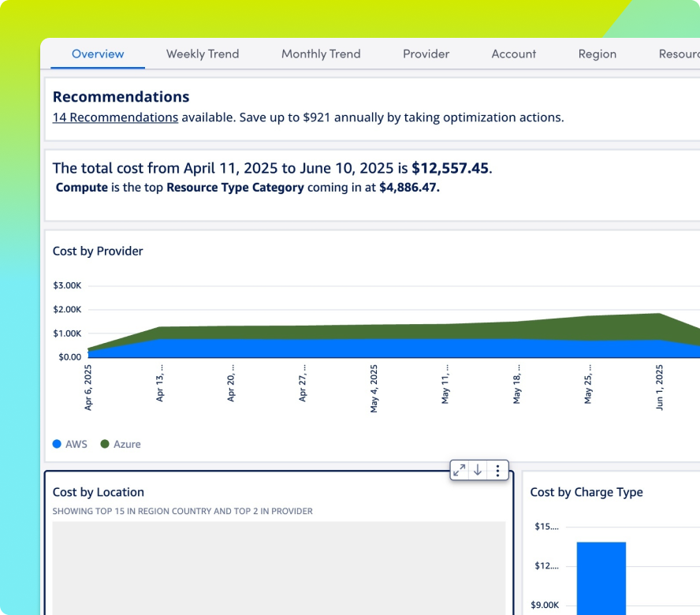Click the Cost by Provider chart title
Image resolution: width=700 pixels, height=615 pixels.
pyautogui.click(x=98, y=251)
